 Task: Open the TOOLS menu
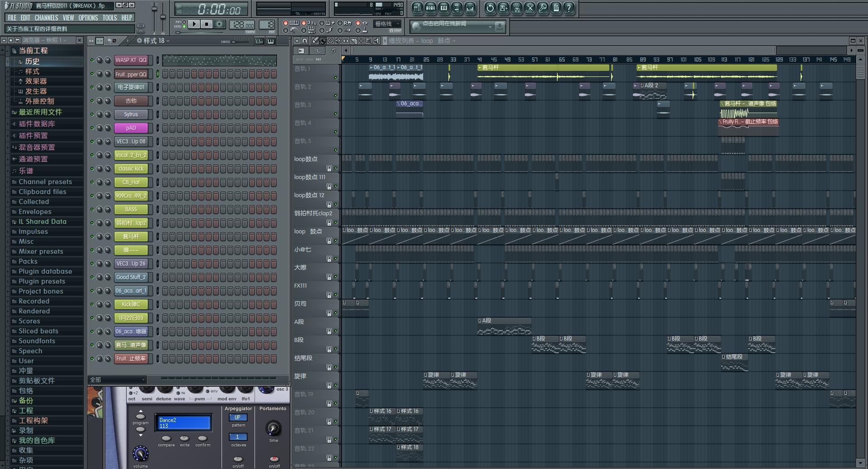(x=109, y=18)
